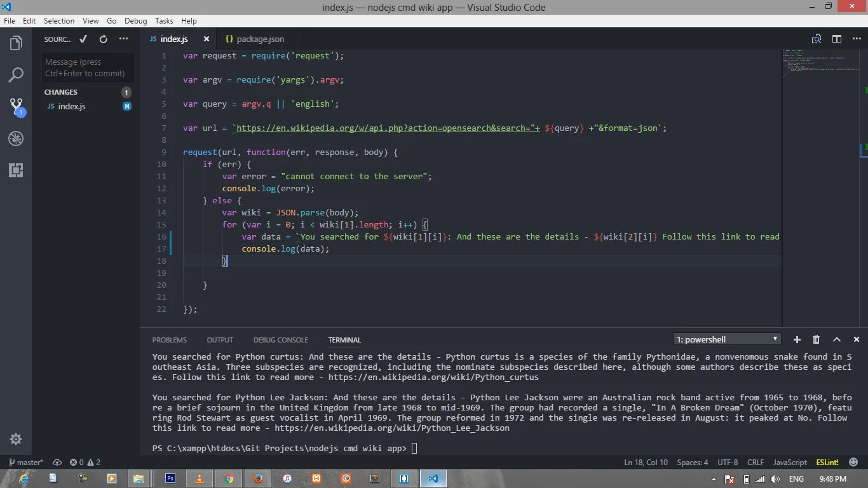Open the File menu
This screenshot has width=868, height=488.
coord(10,20)
